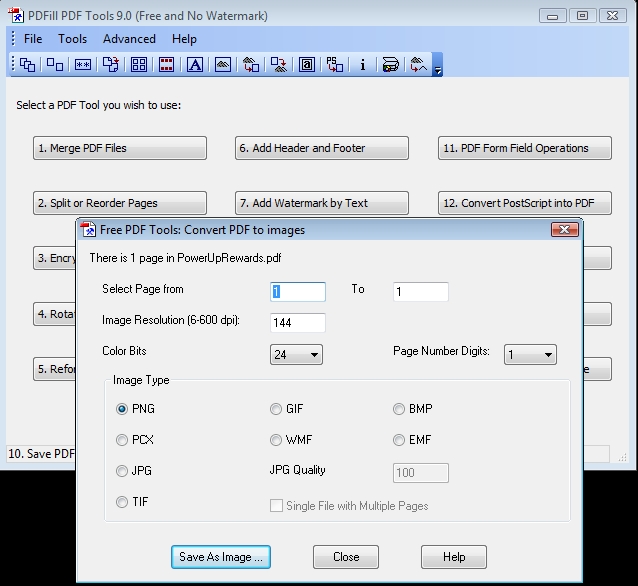The height and width of the screenshot is (586, 638).
Task: Click the PostScript to PDF toolbar icon
Action: (334, 65)
